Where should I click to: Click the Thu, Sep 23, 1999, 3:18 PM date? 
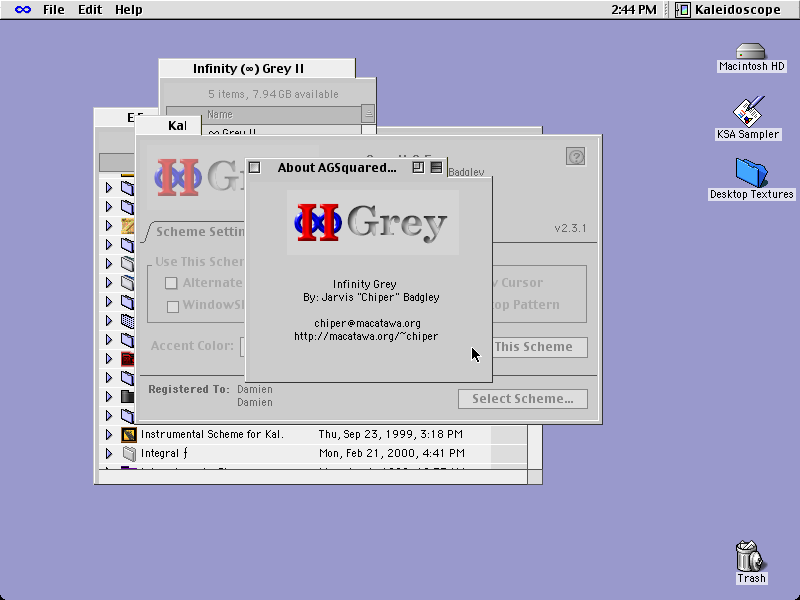(x=391, y=434)
